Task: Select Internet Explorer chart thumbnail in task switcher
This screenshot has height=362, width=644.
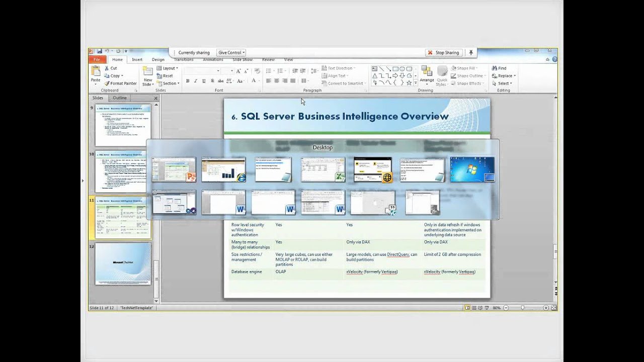Action: [223, 169]
